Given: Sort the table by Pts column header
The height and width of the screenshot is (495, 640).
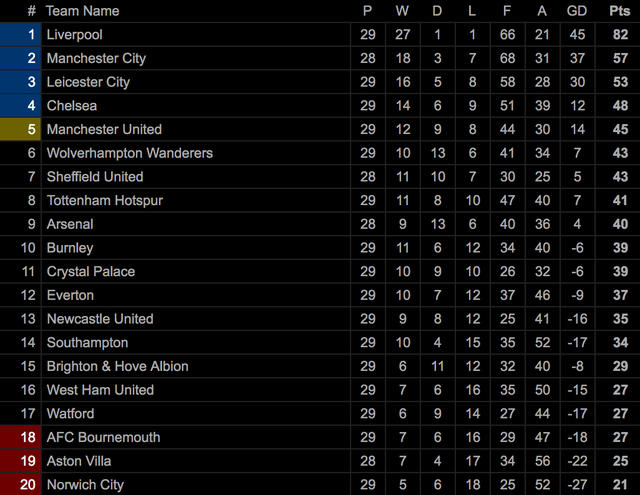Looking at the screenshot, I should pos(620,11).
